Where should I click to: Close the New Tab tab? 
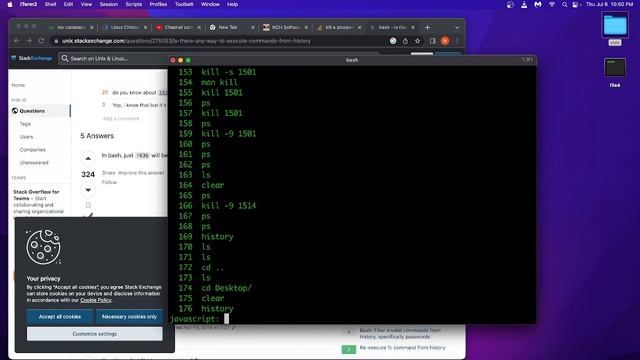coord(253,27)
